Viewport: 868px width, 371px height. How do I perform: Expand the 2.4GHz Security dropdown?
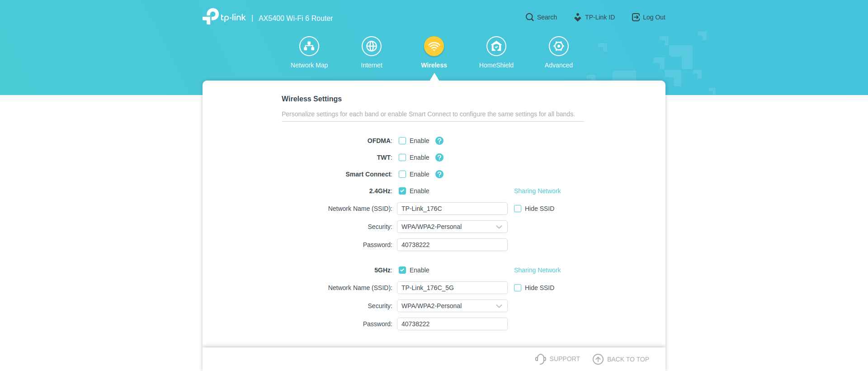pos(452,227)
